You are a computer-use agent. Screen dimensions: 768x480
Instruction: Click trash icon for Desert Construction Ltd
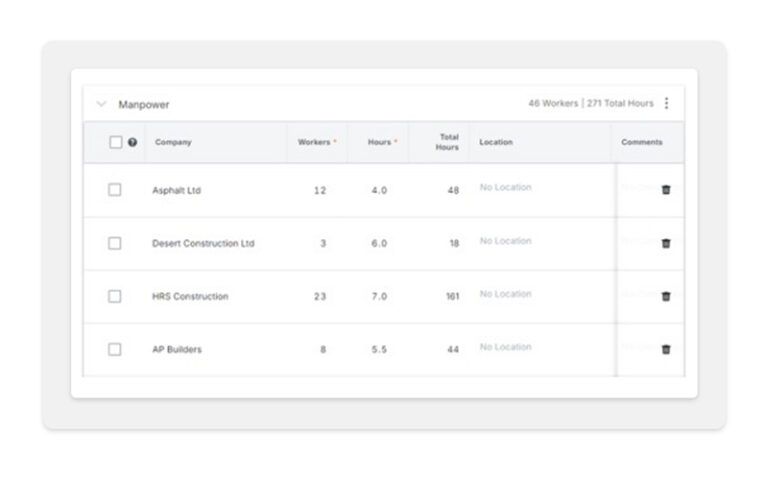666,243
